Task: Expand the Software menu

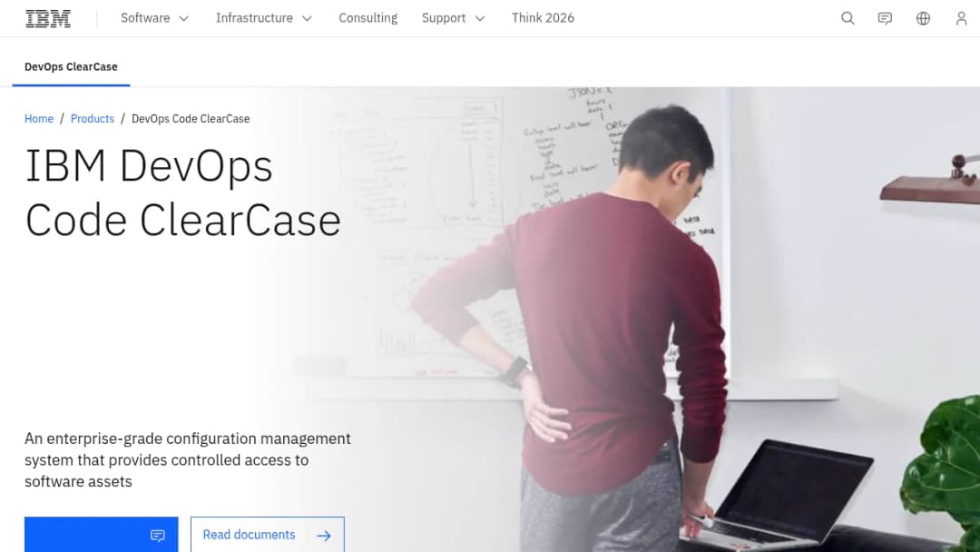Action: [x=155, y=18]
